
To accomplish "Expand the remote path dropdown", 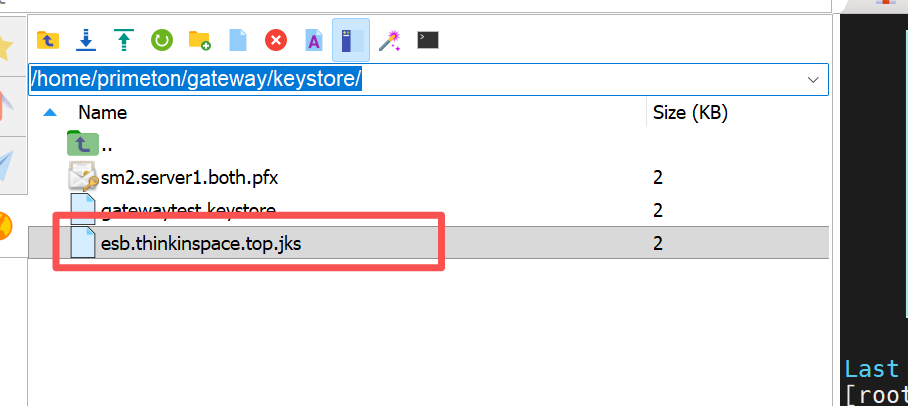I will click(813, 79).
